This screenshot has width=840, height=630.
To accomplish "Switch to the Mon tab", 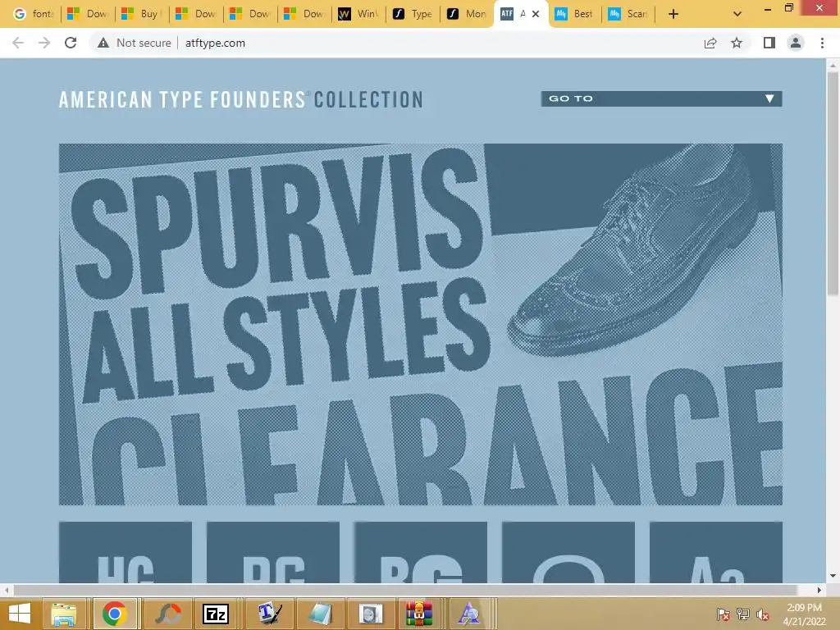I will click(x=467, y=14).
